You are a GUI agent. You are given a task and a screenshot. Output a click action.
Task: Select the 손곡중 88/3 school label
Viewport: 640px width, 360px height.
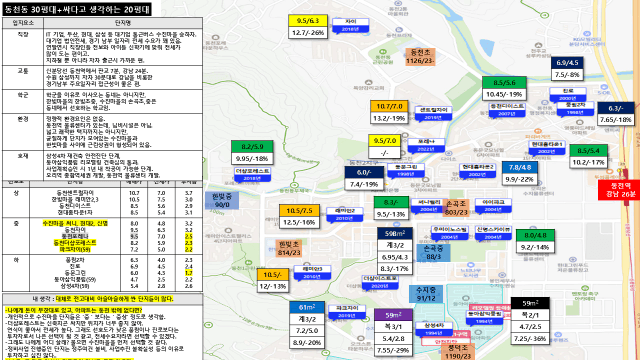click(x=433, y=253)
